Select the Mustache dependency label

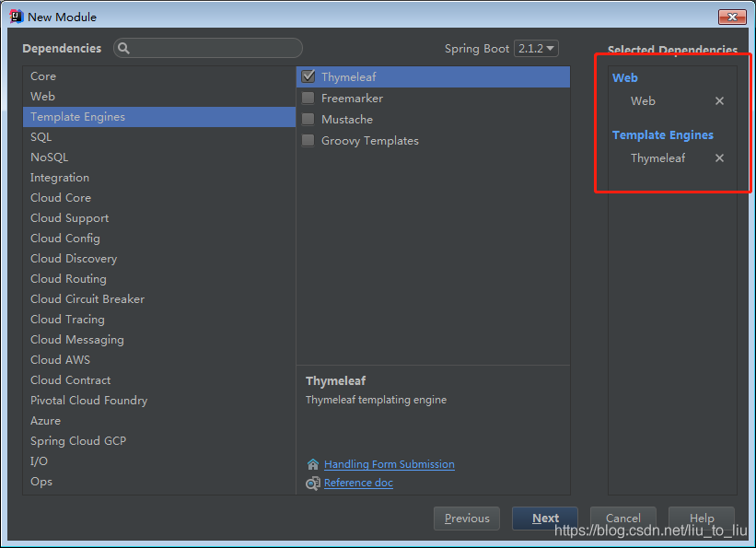(x=347, y=120)
